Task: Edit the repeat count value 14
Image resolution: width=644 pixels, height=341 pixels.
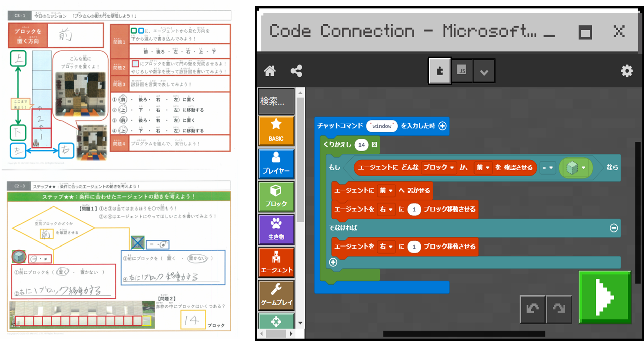Action: coord(362,145)
